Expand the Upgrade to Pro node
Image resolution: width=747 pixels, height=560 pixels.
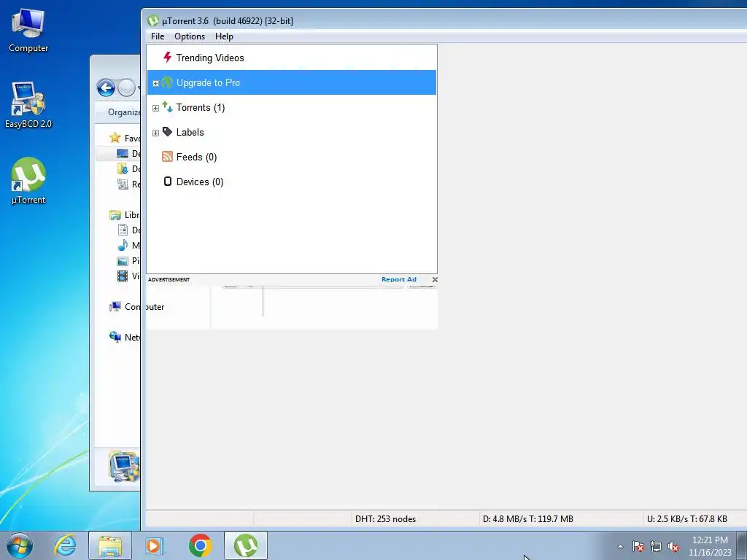point(155,83)
